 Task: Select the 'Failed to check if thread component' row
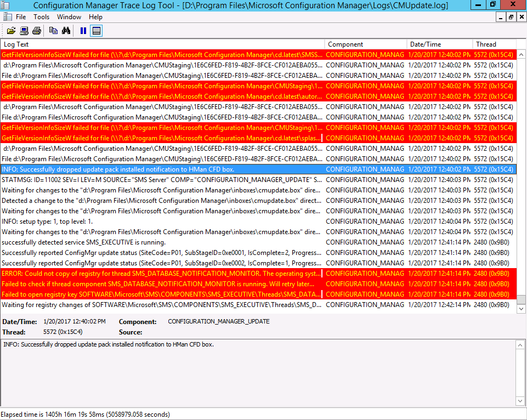(x=258, y=284)
